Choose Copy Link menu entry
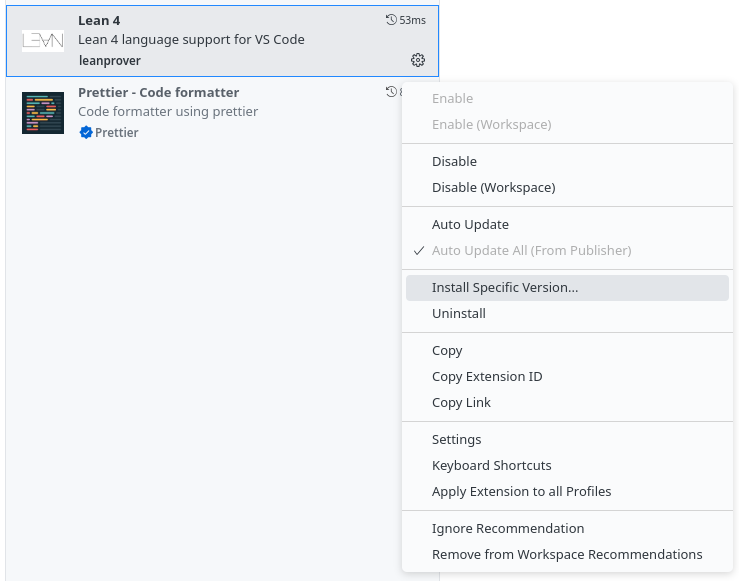 tap(567, 402)
